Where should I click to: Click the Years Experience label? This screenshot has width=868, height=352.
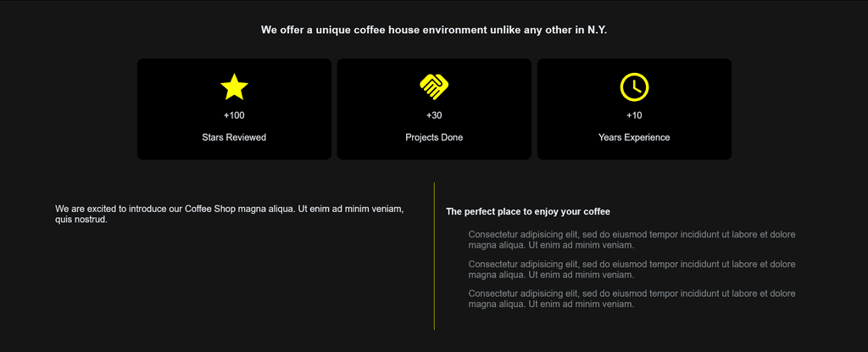(x=634, y=137)
